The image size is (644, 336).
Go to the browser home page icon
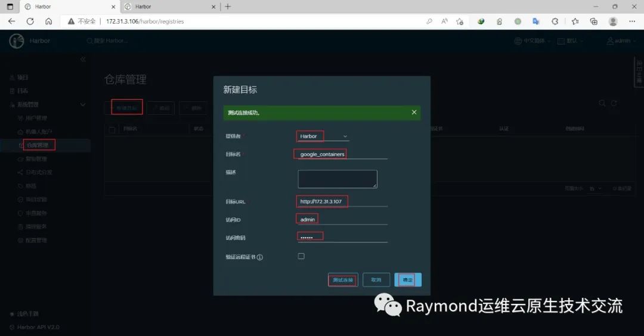[x=48, y=21]
